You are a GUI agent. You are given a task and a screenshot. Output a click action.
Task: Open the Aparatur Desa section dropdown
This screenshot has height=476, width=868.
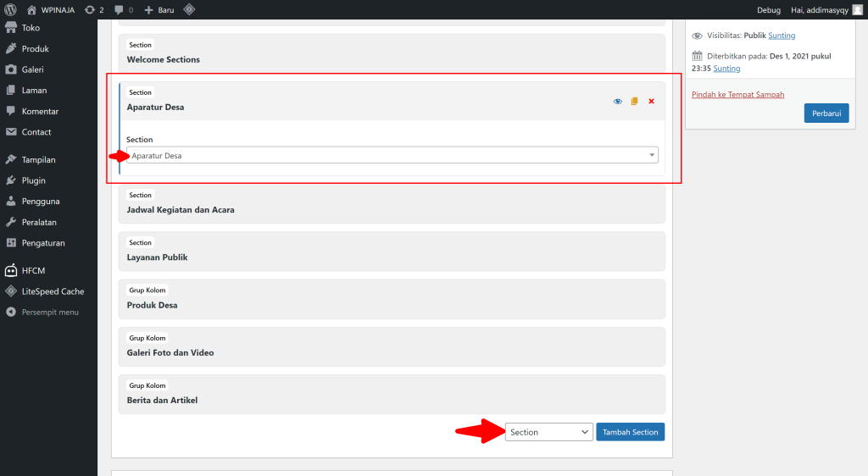pos(392,155)
